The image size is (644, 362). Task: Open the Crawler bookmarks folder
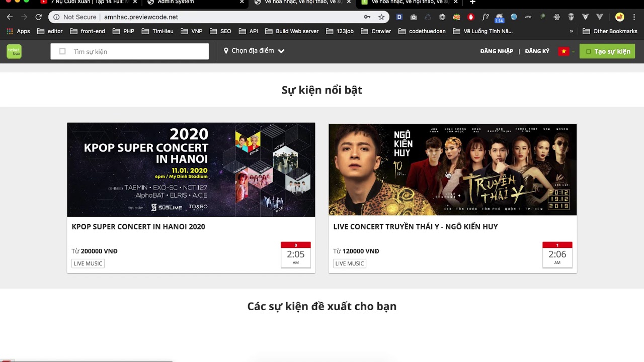[376, 31]
